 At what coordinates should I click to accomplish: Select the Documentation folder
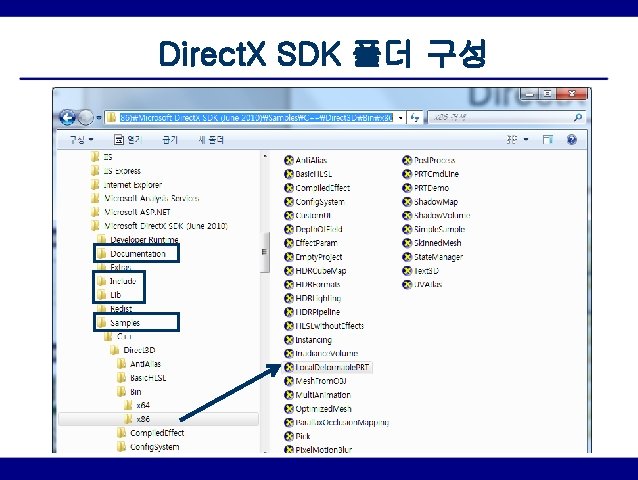pyautogui.click(x=131, y=254)
